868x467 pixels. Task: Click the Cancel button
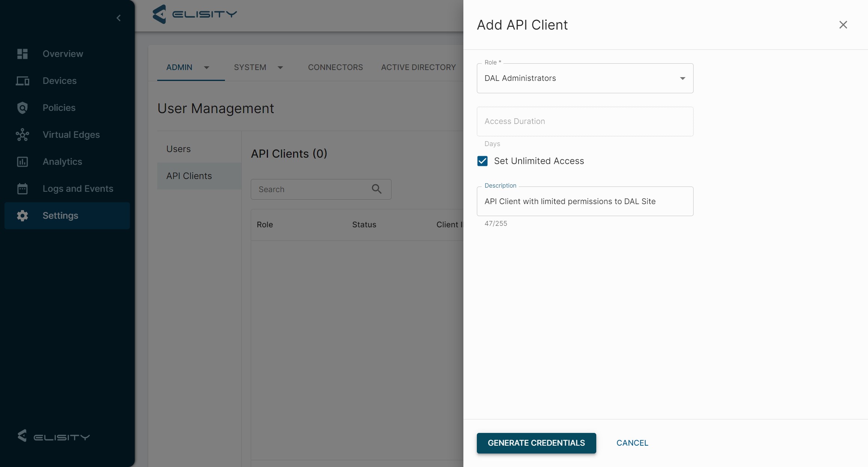click(x=632, y=443)
